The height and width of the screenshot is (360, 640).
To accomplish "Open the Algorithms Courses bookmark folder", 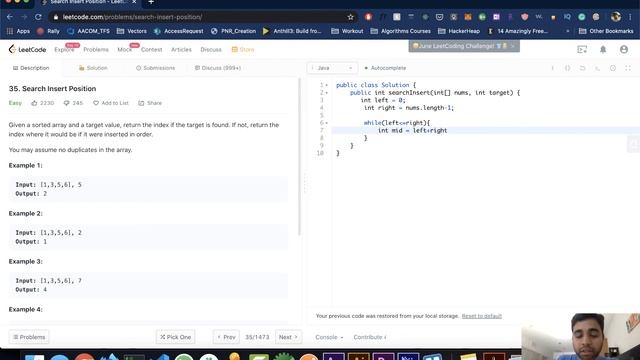I will pos(400,31).
